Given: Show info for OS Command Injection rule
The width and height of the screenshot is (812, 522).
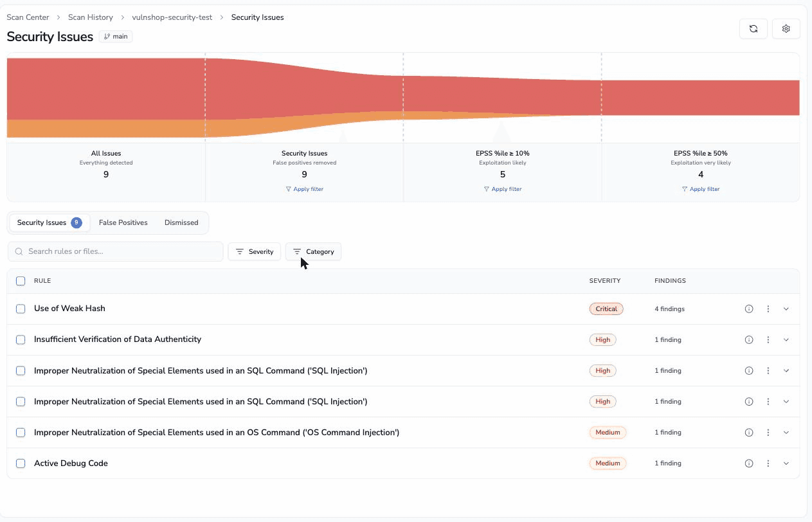Looking at the screenshot, I should point(749,433).
